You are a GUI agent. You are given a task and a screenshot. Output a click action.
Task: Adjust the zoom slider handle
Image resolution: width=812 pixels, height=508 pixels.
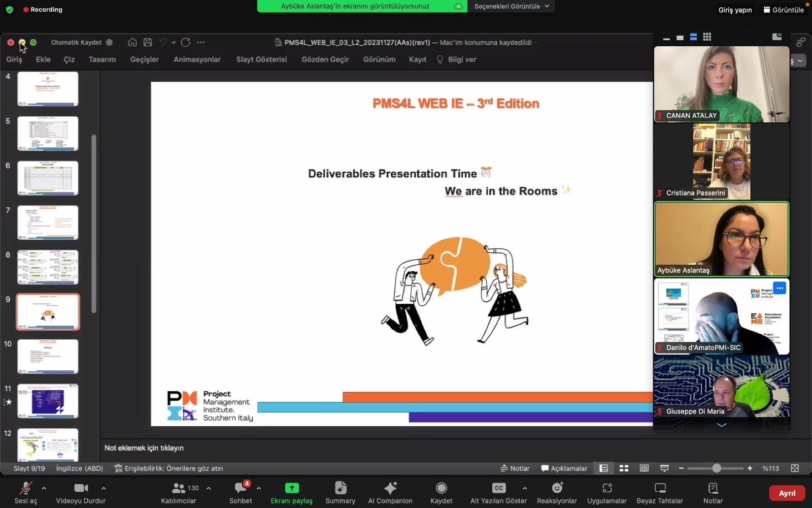coord(716,468)
